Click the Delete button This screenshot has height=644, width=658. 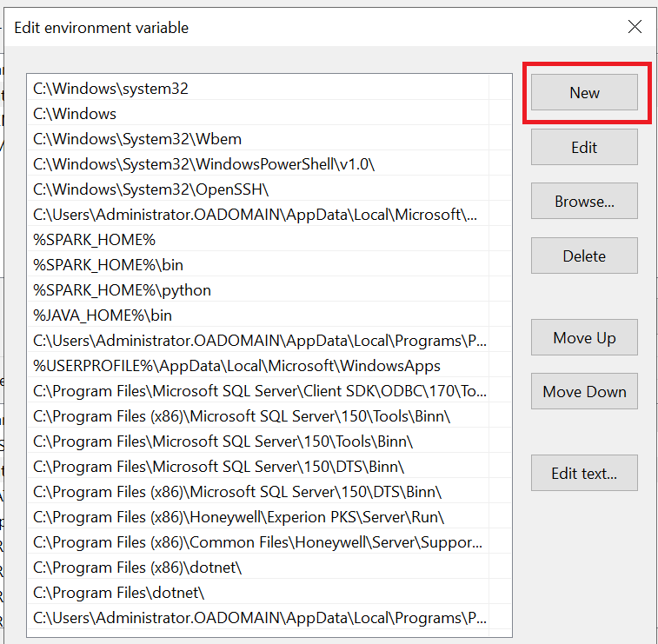(584, 256)
